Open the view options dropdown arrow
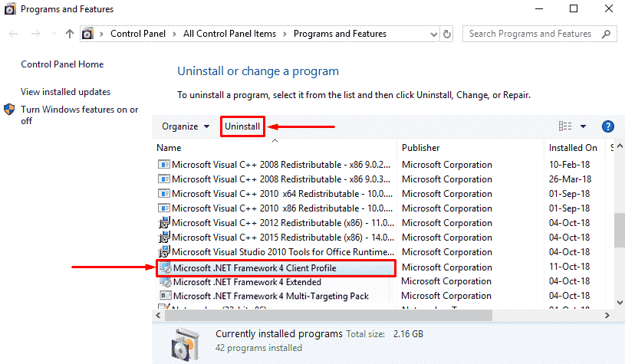This screenshot has width=625, height=364. tap(583, 126)
